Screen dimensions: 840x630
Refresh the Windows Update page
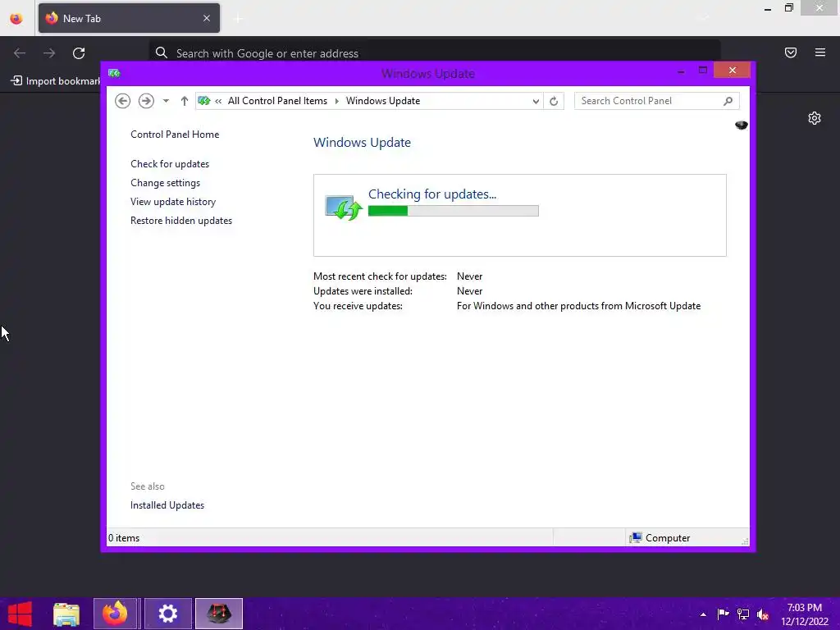pyautogui.click(x=554, y=101)
